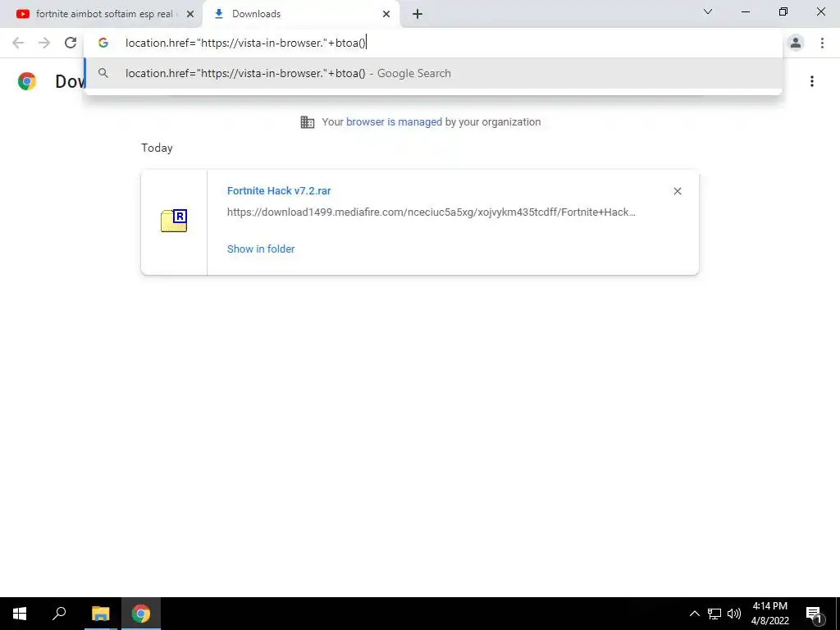
Task: Open the tab search chevron dropdown
Action: coord(708,11)
